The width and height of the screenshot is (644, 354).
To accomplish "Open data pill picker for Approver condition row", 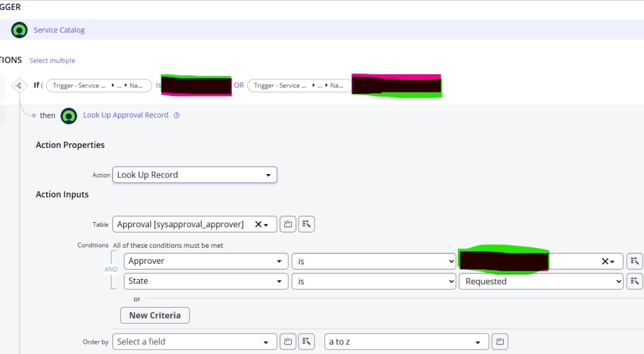I will [634, 262].
